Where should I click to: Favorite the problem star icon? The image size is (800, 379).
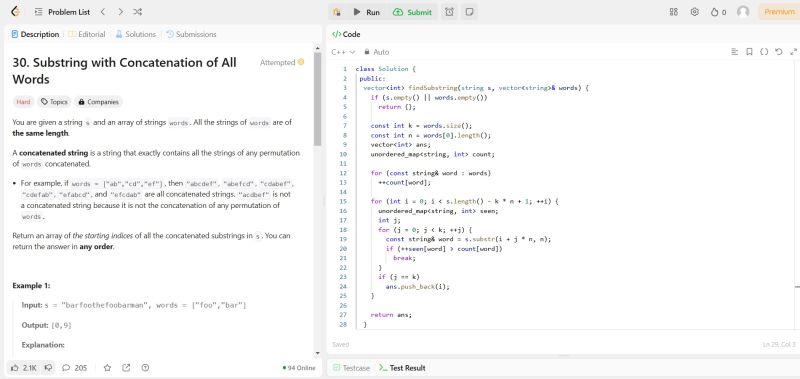108,367
